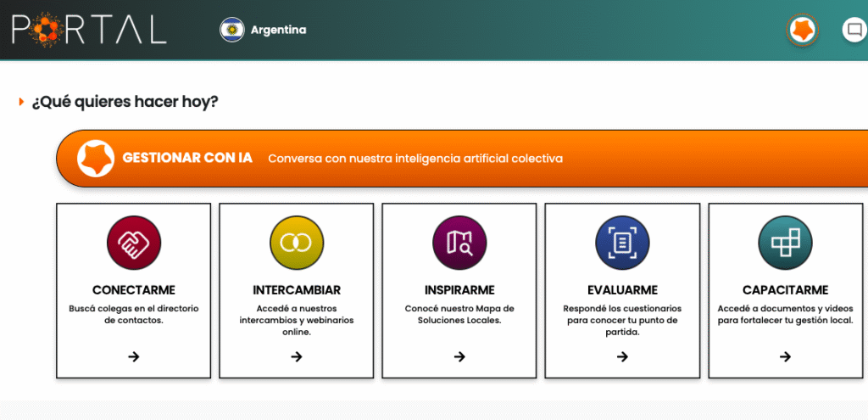The image size is (868, 420).
Task: Click the Argentina flag icon
Action: (231, 31)
